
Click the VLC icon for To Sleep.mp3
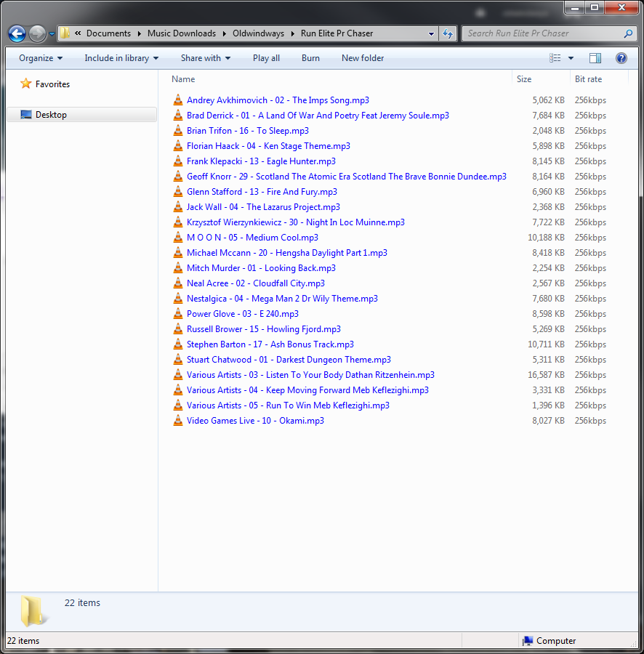[178, 131]
